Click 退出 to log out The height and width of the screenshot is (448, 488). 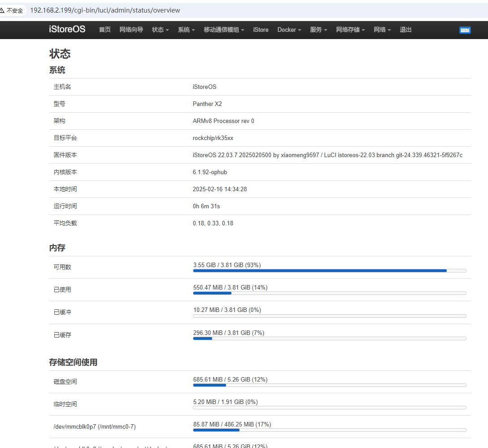point(405,30)
